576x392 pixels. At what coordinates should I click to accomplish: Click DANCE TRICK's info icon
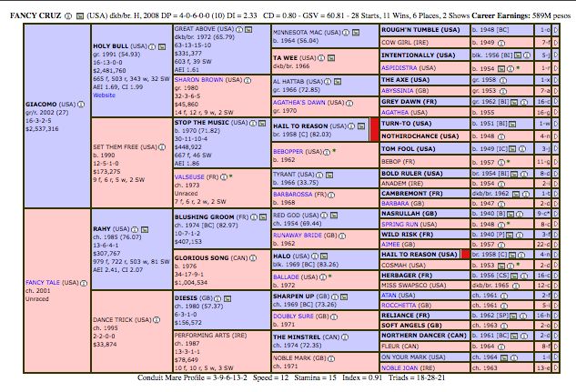click(157, 320)
